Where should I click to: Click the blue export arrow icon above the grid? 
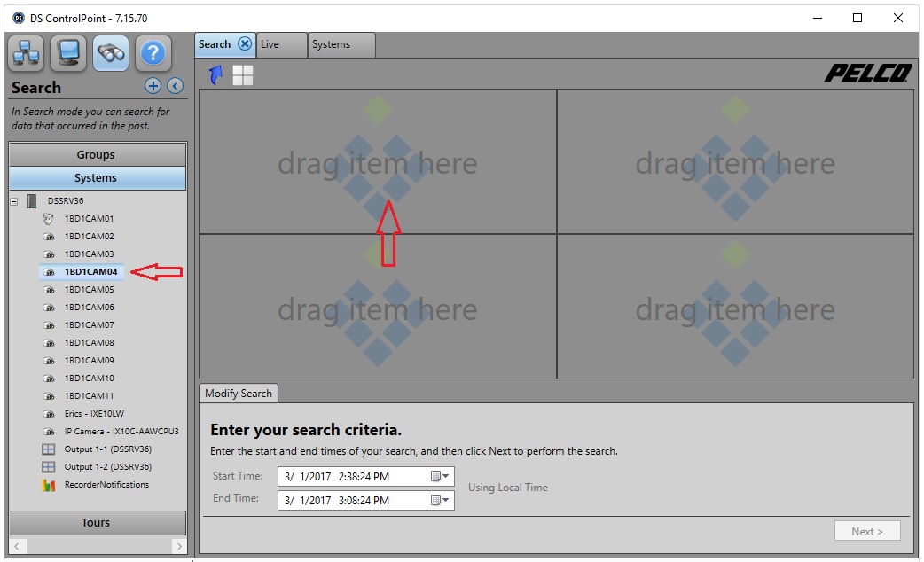pos(214,74)
